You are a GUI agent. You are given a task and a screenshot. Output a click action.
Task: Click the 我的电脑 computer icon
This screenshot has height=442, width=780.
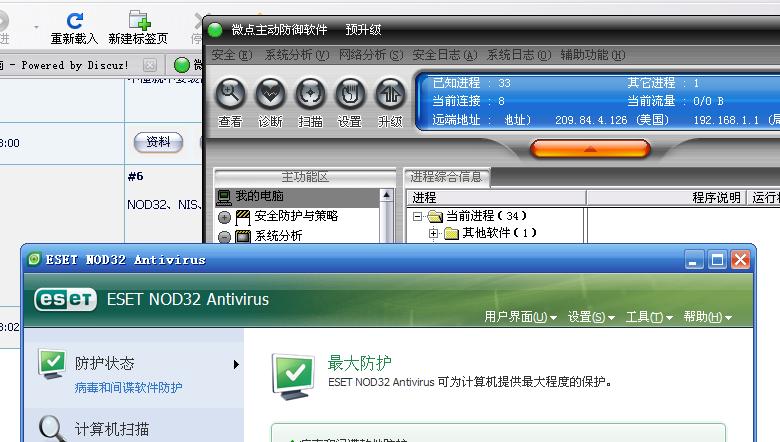pos(224,197)
